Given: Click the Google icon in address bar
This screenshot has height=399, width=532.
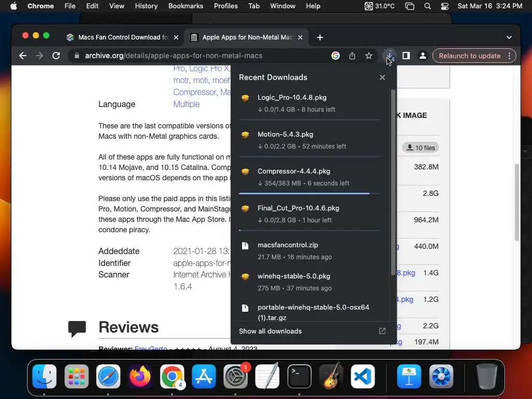Looking at the screenshot, I should point(336,56).
